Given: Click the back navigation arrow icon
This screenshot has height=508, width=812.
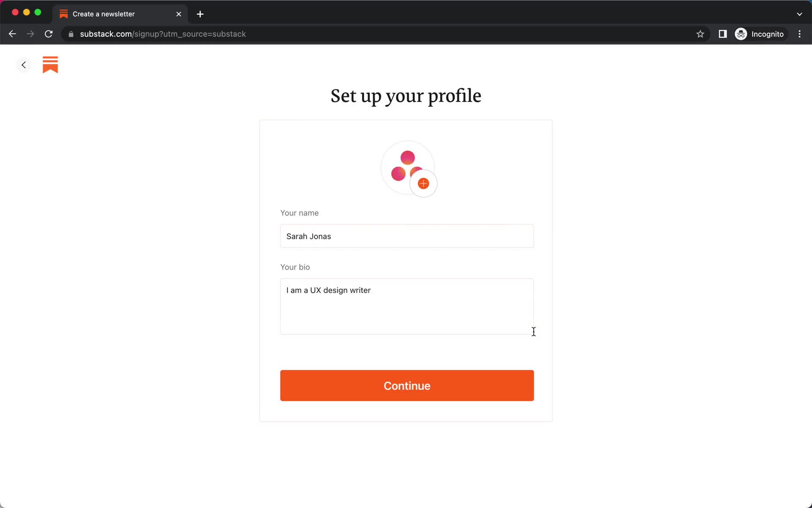Looking at the screenshot, I should tap(23, 64).
